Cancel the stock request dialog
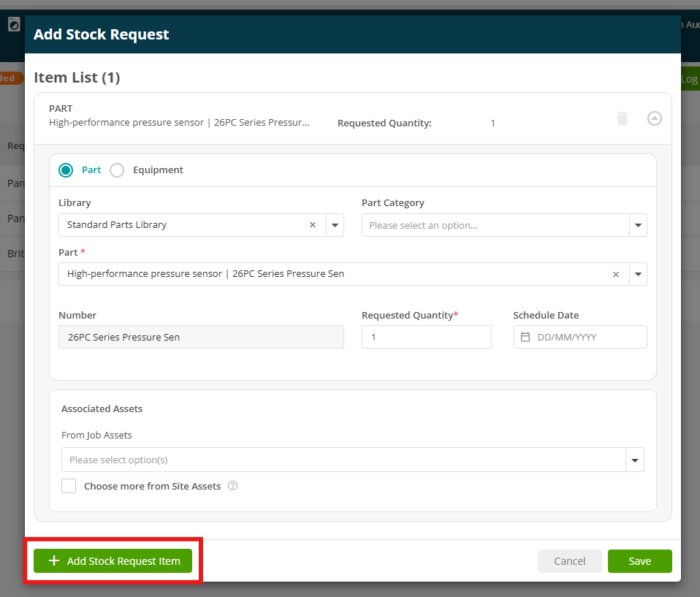Screen dimensions: 700x597 click(570, 561)
